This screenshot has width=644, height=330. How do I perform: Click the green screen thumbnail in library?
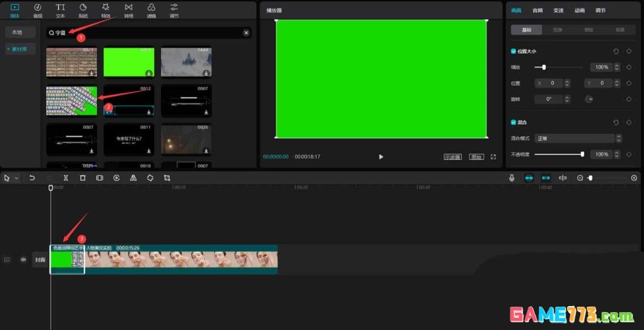(129, 63)
